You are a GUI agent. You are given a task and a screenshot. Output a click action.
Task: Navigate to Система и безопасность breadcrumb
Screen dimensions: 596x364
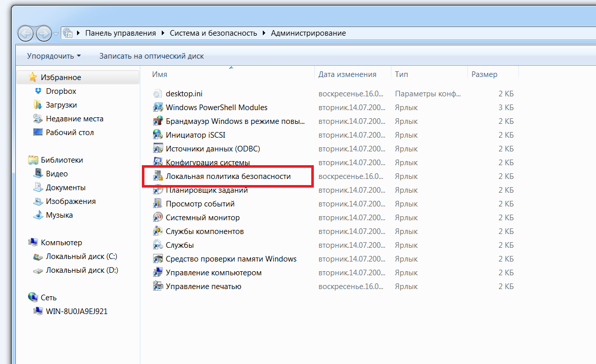click(213, 33)
